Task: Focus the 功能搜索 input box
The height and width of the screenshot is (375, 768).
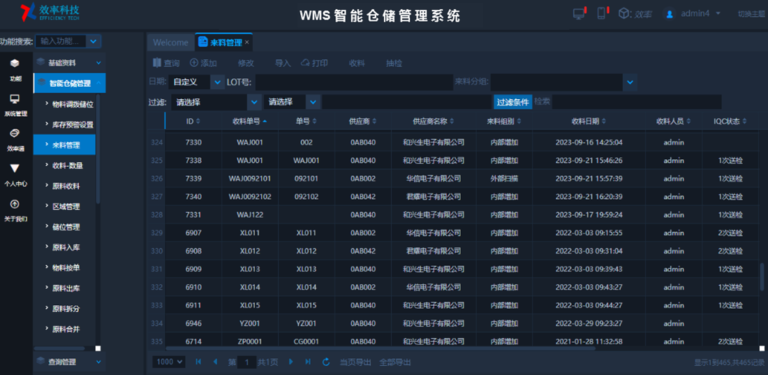Action: [x=62, y=41]
